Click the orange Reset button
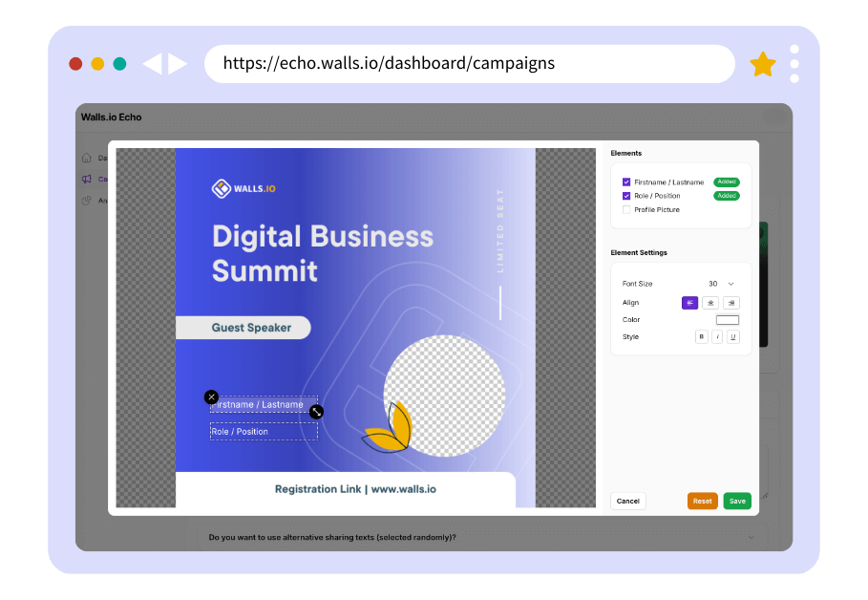Viewport: 868px width, 600px height. click(703, 501)
